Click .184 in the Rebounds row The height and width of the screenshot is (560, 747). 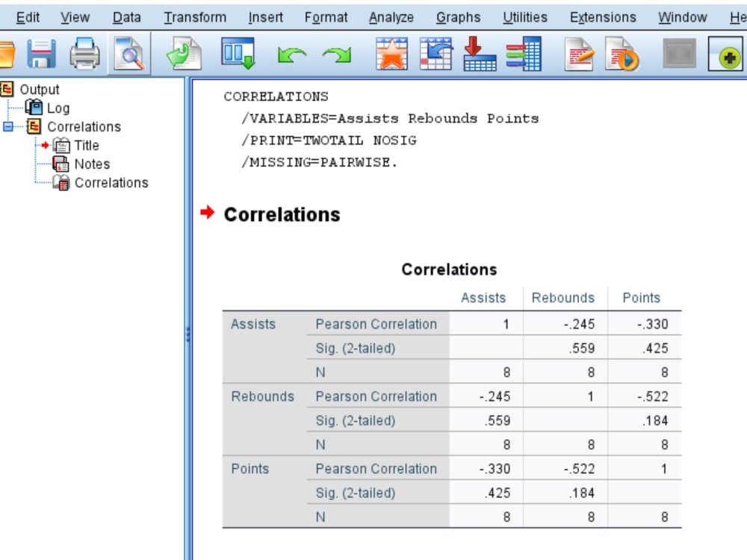pos(654,421)
